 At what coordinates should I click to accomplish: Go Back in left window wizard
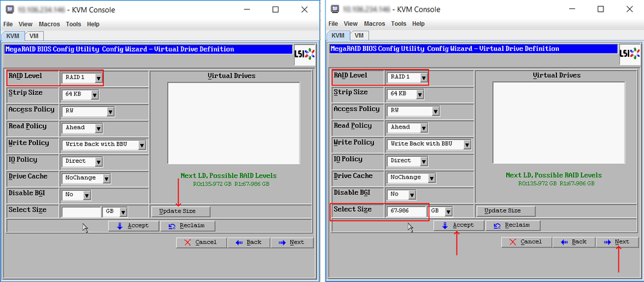coord(248,243)
